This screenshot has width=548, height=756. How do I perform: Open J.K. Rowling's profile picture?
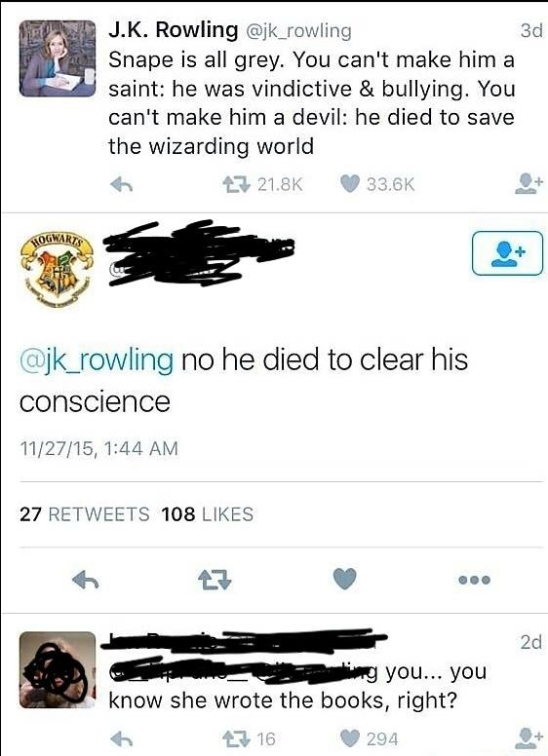[x=58, y=58]
